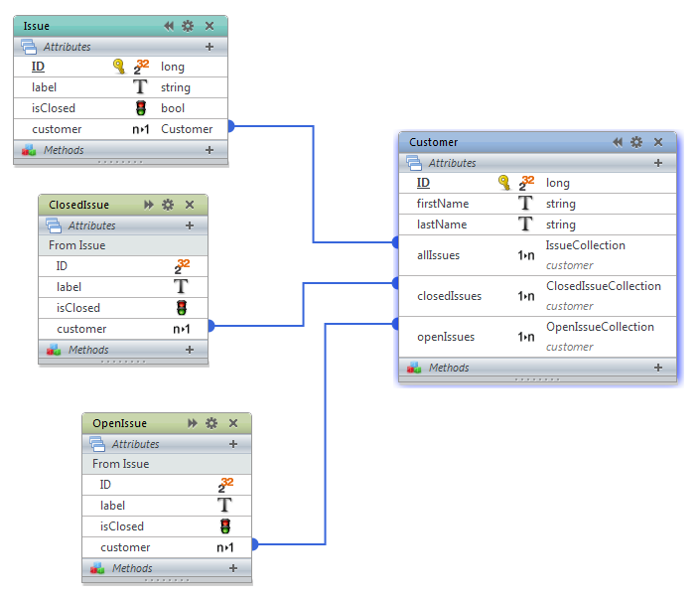Screen dimensions: 700x598
Task: Click the OpenIssueCollection type label
Action: coord(600,327)
